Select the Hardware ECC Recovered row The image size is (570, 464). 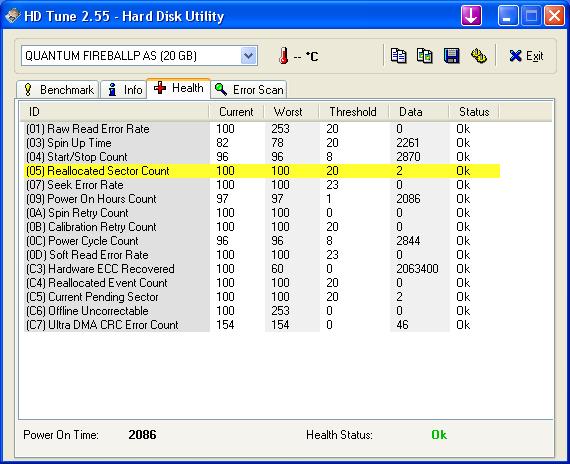262,269
